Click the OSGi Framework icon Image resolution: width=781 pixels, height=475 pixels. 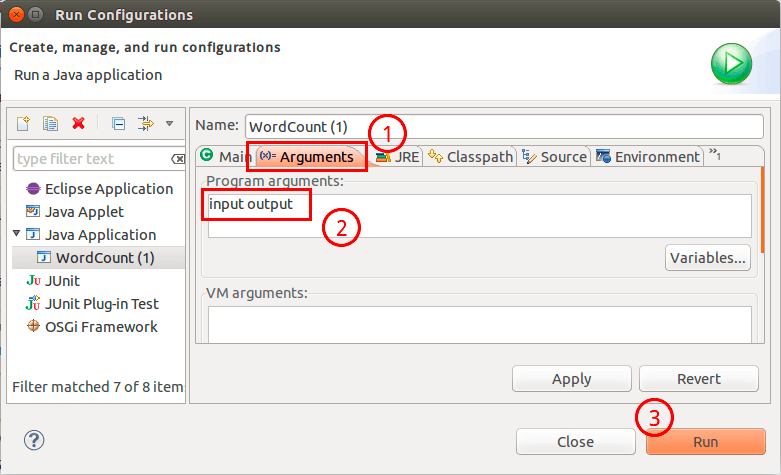pyautogui.click(x=33, y=326)
